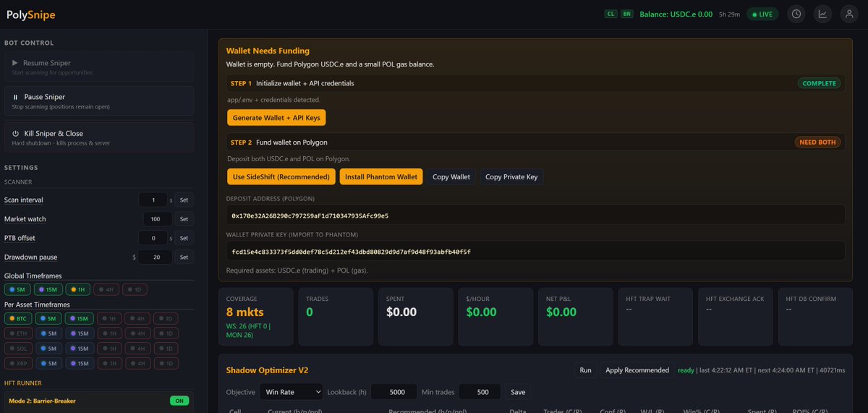Set the Drawdown pause value
Screen dimensions: 868x413
(x=184, y=257)
